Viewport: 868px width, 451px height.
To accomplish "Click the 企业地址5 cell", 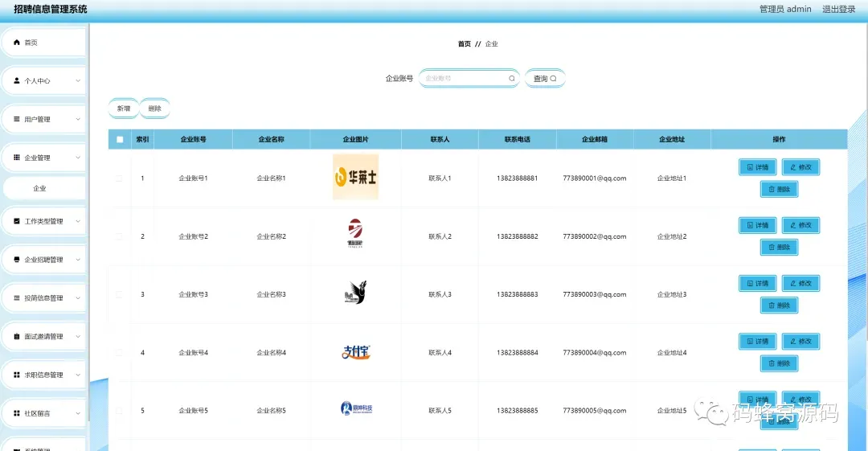I will [x=671, y=411].
